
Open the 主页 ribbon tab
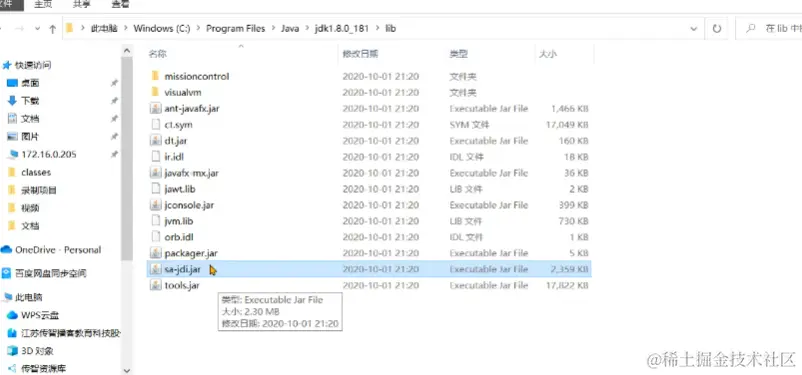pyautogui.click(x=43, y=5)
